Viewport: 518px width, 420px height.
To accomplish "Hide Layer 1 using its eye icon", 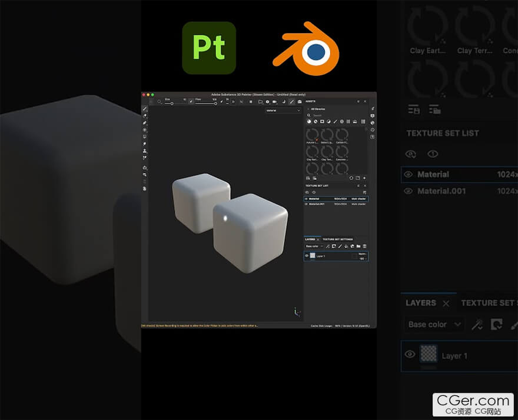I will (307, 255).
